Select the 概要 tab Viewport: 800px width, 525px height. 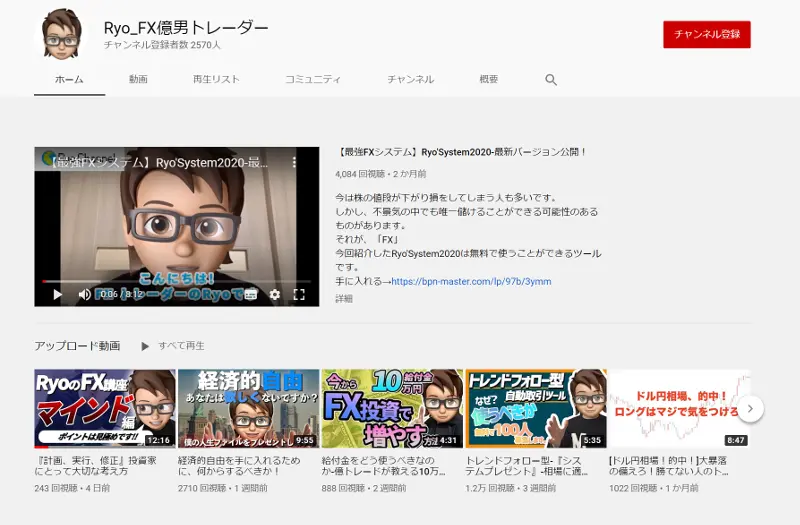[489, 79]
